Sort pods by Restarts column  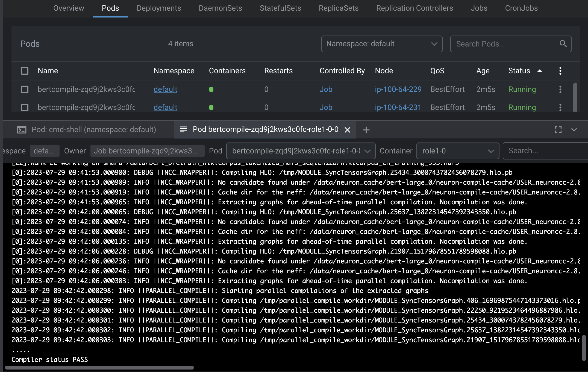[x=278, y=71]
